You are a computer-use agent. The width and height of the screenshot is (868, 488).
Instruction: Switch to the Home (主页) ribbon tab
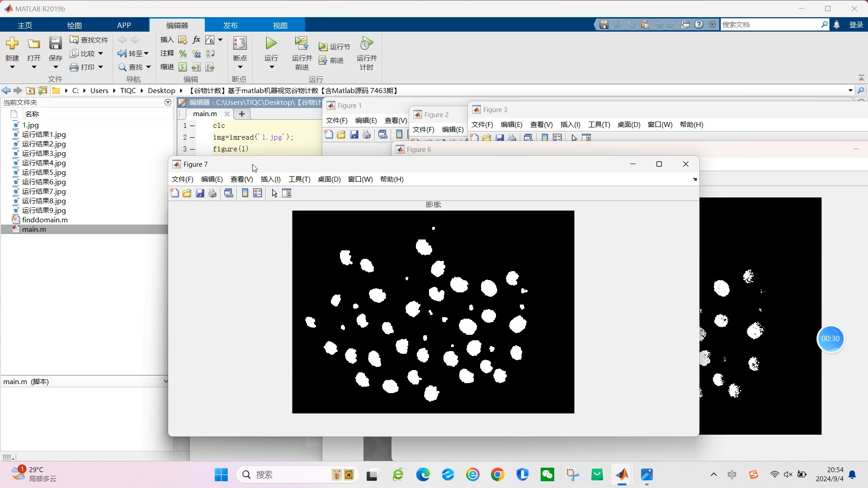(x=25, y=25)
